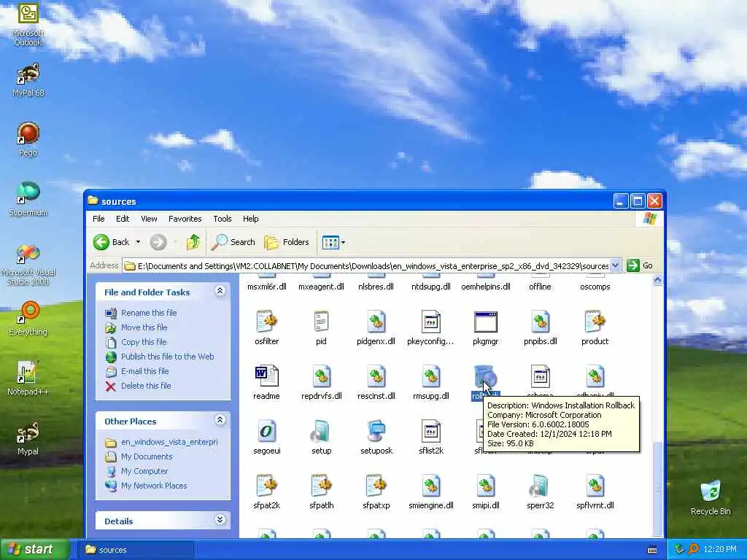Open the View menu
747x560 pixels.
click(x=149, y=219)
